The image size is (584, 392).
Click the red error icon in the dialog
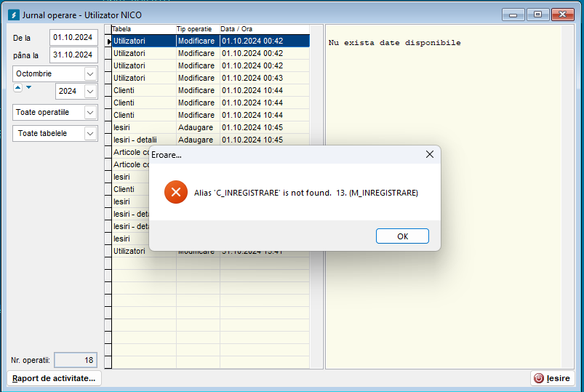(176, 192)
